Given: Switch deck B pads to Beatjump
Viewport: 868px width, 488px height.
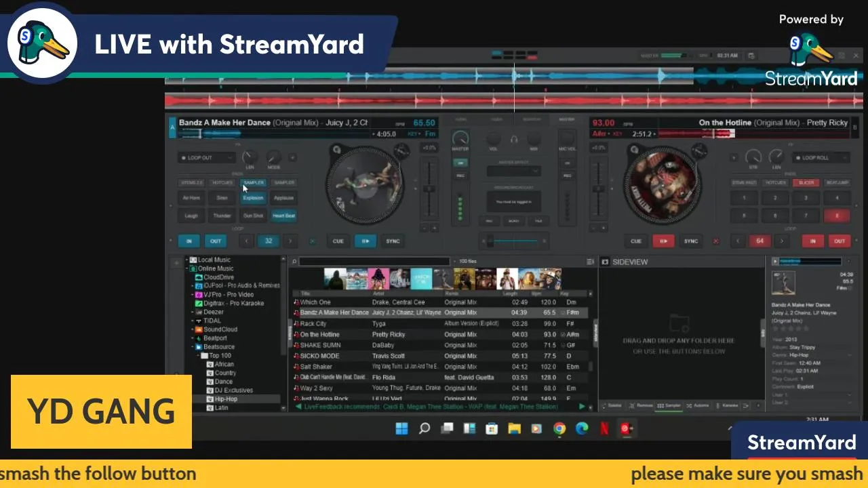Looking at the screenshot, I should click(837, 182).
